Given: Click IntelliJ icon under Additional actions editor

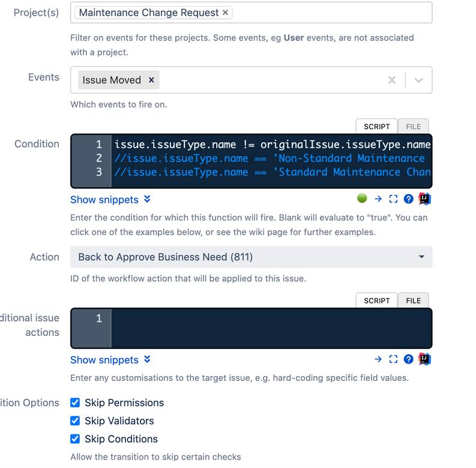Looking at the screenshot, I should [424, 359].
